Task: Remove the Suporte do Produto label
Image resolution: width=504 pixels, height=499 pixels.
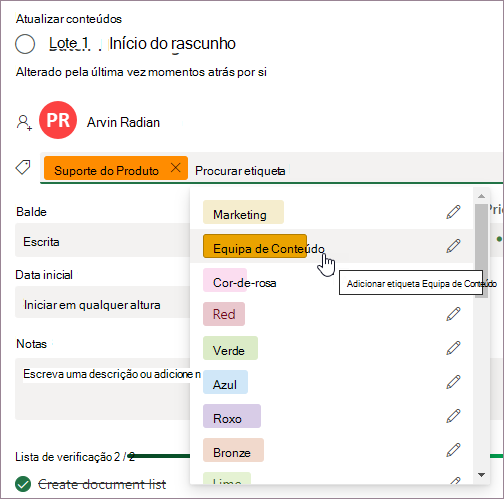Action: pyautogui.click(x=176, y=168)
